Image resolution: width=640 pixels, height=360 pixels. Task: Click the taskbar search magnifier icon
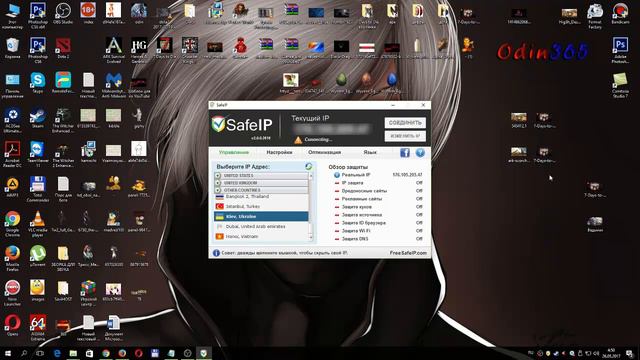[x=24, y=353]
